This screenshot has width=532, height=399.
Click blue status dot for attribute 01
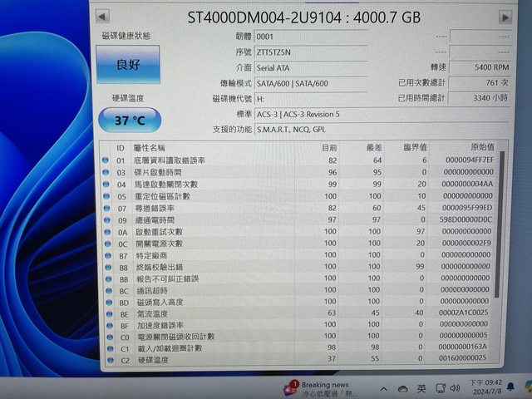point(106,160)
